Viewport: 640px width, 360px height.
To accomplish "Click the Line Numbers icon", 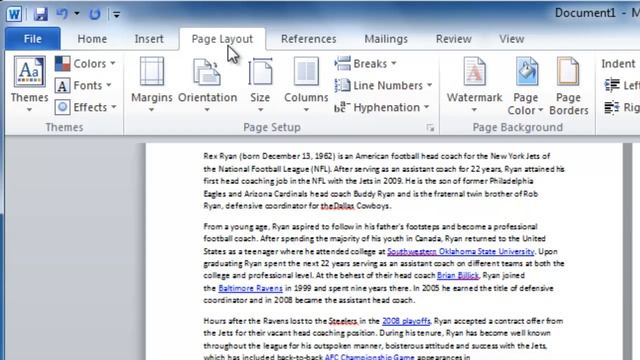I will click(342, 85).
